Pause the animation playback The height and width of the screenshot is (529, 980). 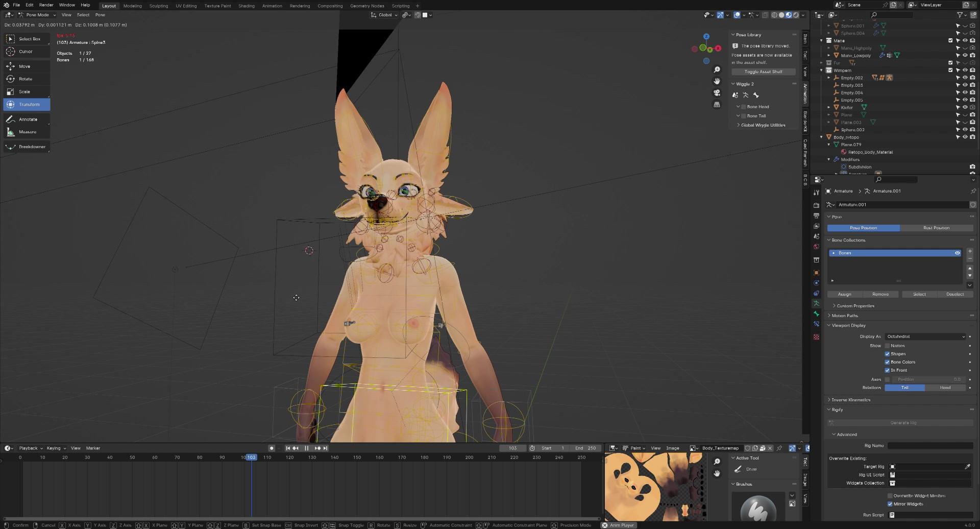(306, 448)
